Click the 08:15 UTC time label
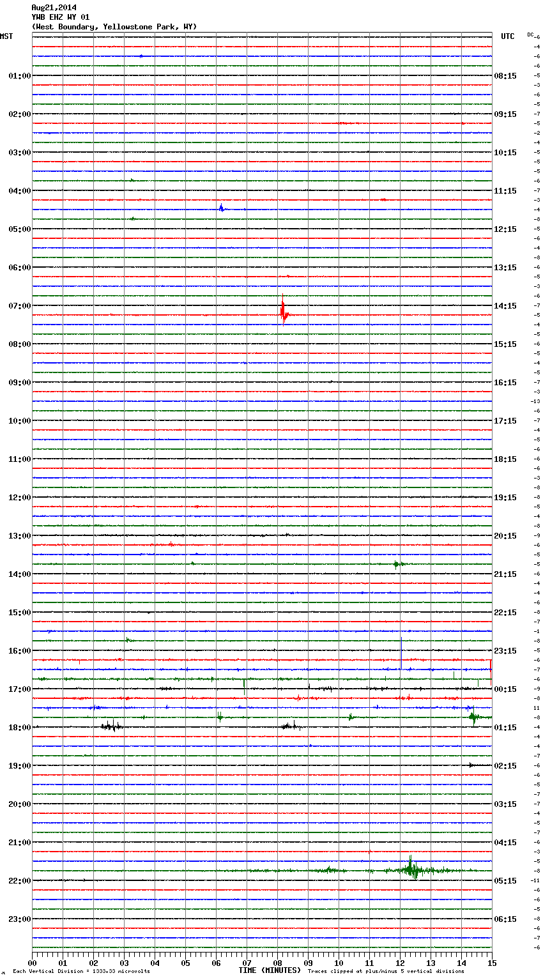Screen dimensions: 543x980 click(505, 76)
